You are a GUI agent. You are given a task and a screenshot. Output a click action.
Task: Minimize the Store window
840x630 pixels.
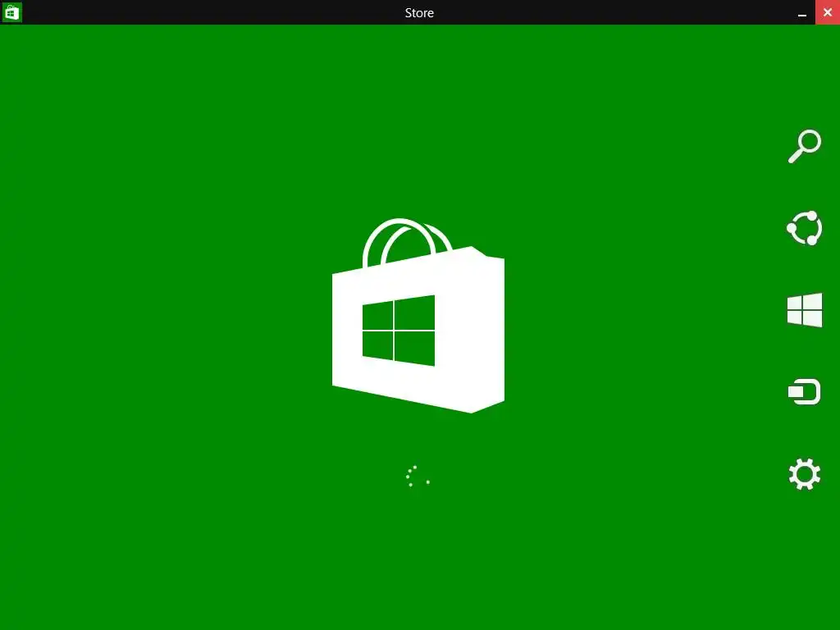[x=802, y=13]
